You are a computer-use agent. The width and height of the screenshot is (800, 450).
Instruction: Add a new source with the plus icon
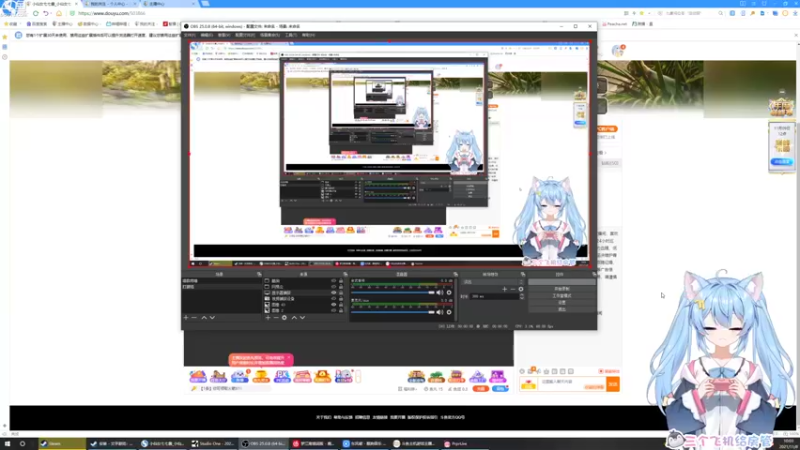coord(268,318)
